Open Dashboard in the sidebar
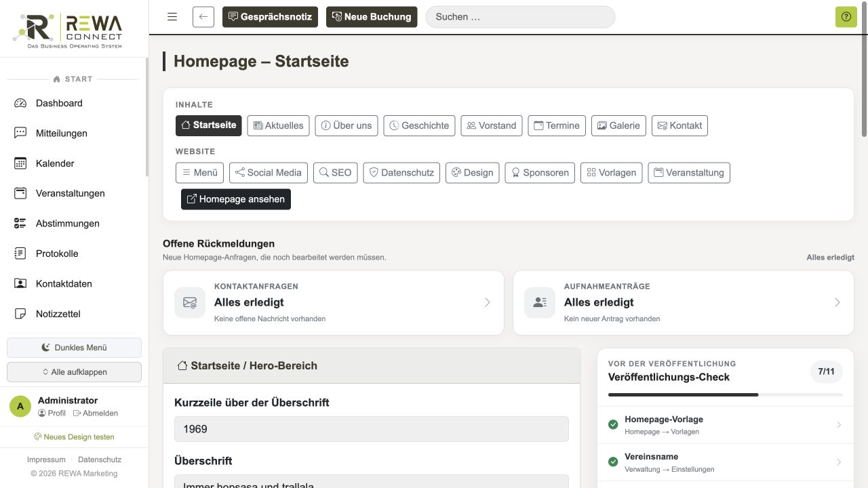This screenshot has height=488, width=868. click(x=74, y=103)
